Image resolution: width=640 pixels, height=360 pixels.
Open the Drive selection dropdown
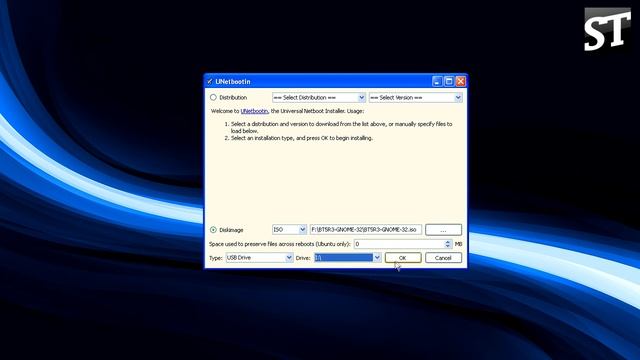click(x=347, y=258)
